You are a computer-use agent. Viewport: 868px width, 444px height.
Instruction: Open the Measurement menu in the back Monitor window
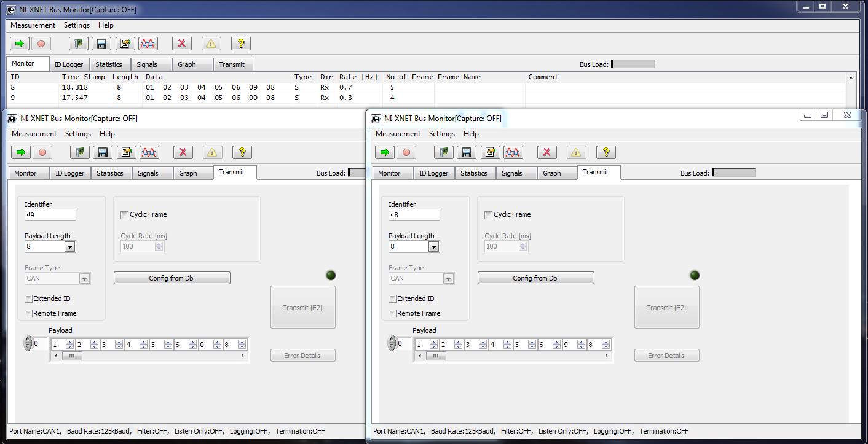pyautogui.click(x=33, y=25)
